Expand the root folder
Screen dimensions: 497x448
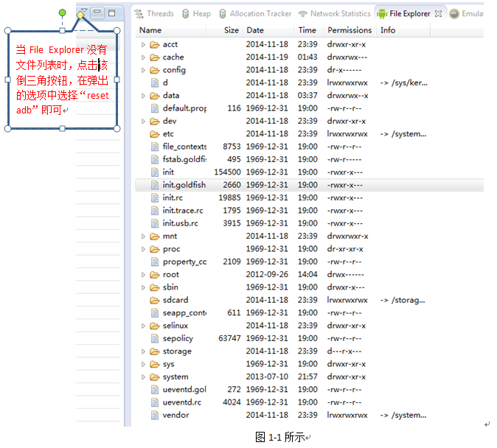click(143, 275)
